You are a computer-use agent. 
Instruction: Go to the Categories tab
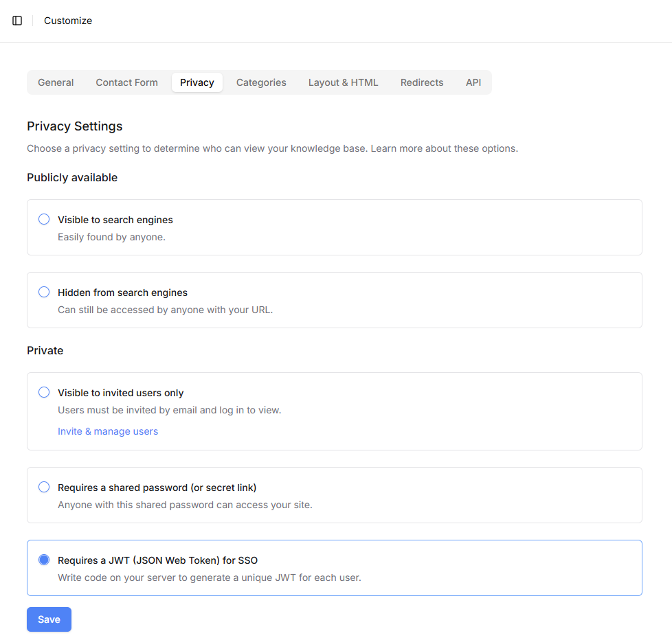coord(261,82)
